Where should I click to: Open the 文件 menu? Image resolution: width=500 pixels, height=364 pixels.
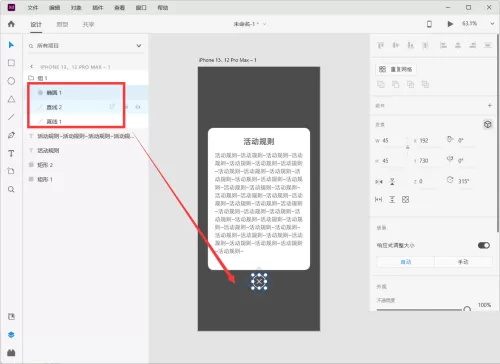pyautogui.click(x=33, y=8)
